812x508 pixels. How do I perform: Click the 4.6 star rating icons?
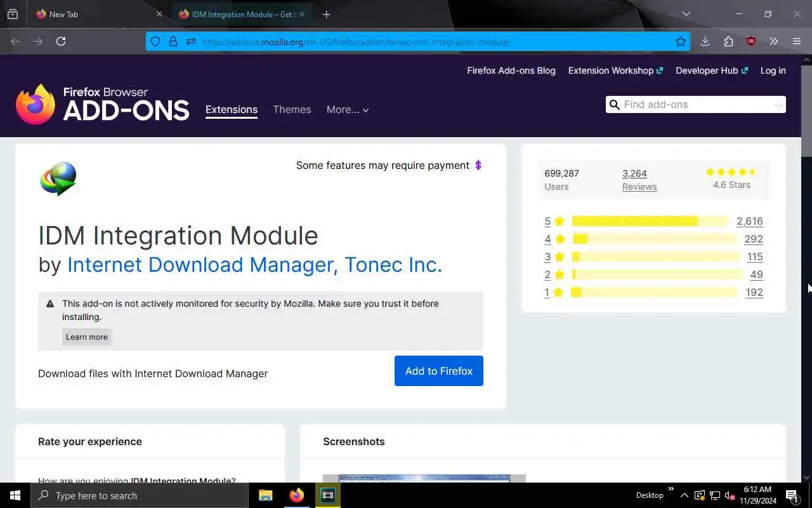731,172
